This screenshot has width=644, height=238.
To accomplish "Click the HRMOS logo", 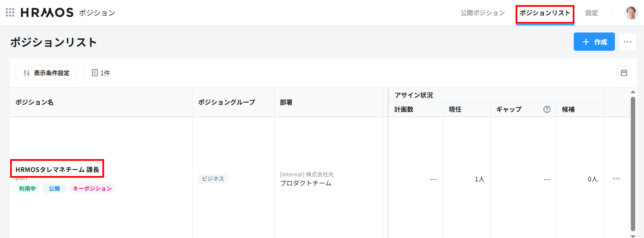I will 47,13.
